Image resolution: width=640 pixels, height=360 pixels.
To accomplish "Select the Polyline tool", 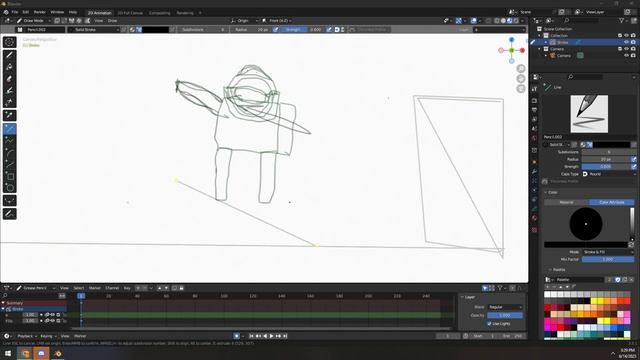I will click(x=9, y=141).
